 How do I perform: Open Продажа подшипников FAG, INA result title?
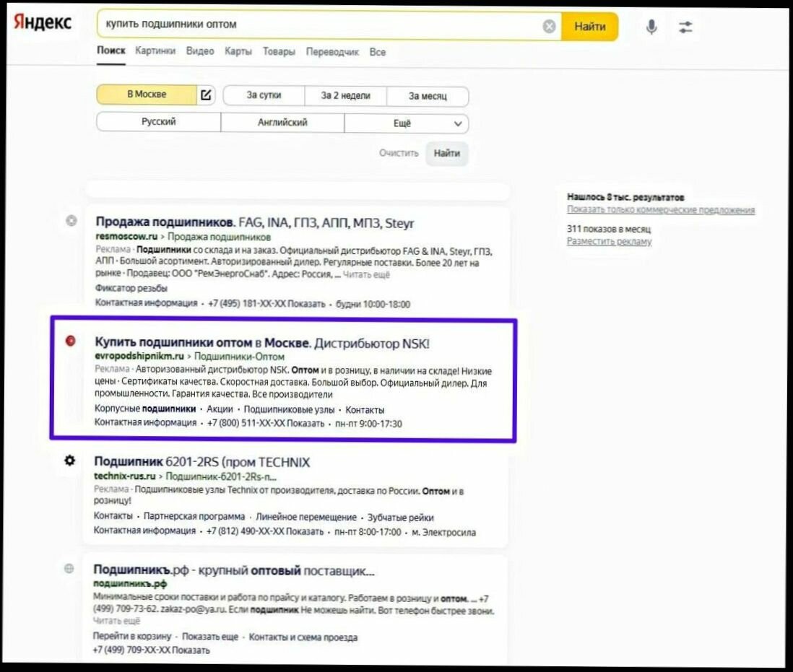[254, 222]
